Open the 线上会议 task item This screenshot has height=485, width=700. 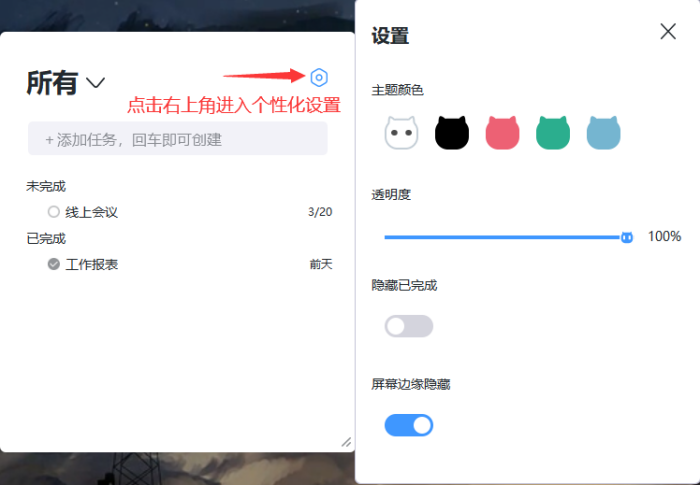[92, 212]
